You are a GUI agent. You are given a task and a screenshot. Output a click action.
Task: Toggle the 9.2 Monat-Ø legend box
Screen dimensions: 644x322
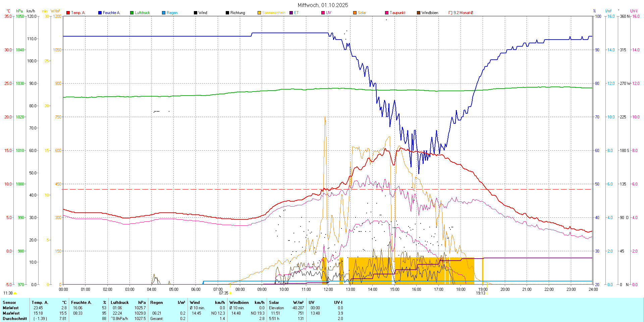pyautogui.click(x=450, y=13)
